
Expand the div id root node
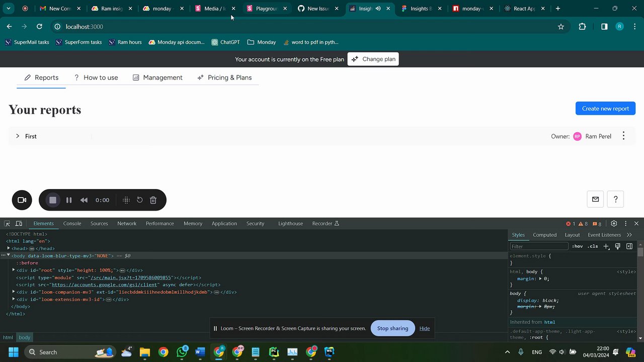pyautogui.click(x=14, y=270)
